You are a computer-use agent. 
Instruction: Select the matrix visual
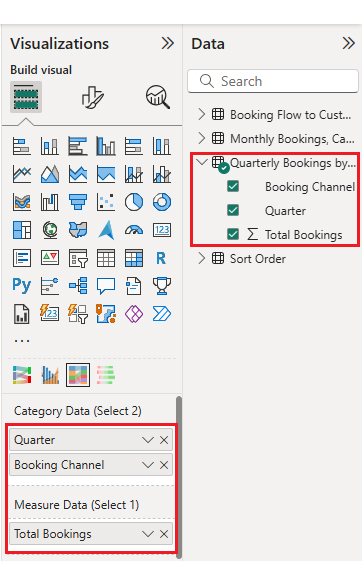pyautogui.click(x=134, y=258)
